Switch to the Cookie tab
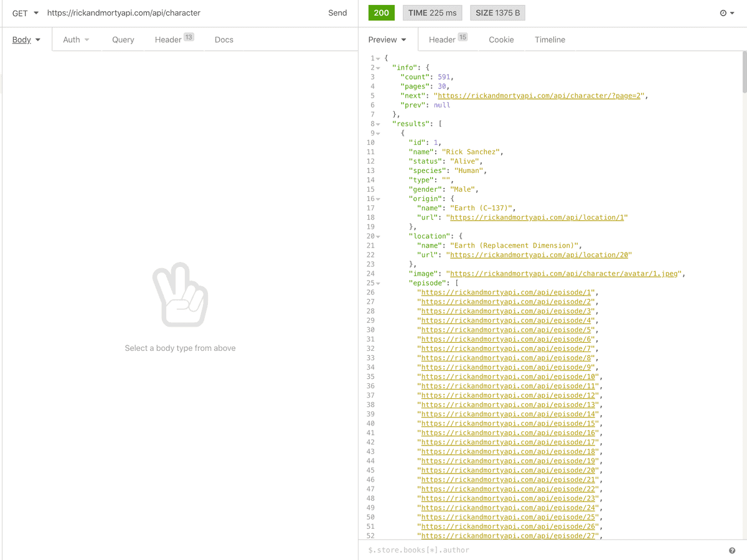 tap(501, 39)
